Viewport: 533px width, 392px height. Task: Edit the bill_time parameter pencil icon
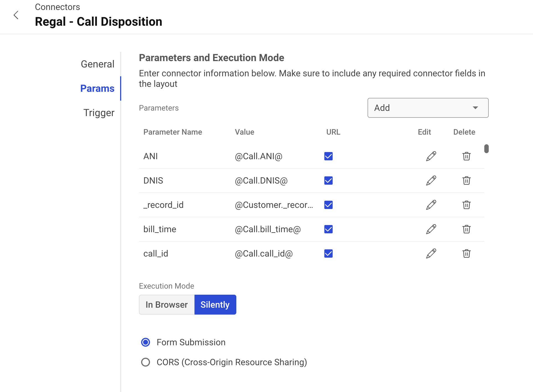tap(431, 229)
